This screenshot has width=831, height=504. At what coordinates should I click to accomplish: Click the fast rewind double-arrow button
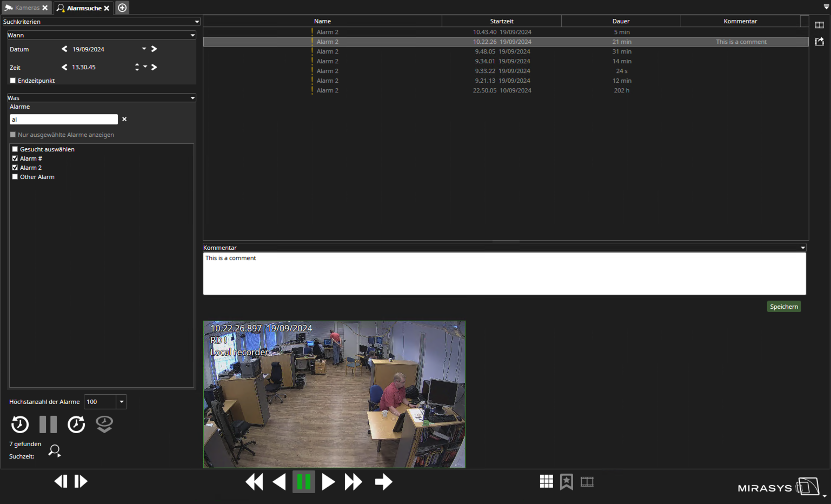click(x=254, y=482)
